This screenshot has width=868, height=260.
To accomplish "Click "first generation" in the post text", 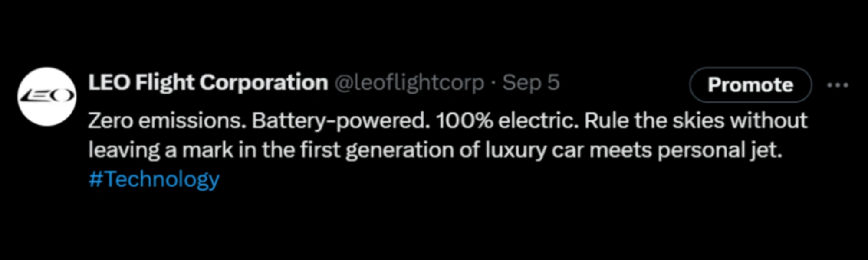I will [377, 150].
